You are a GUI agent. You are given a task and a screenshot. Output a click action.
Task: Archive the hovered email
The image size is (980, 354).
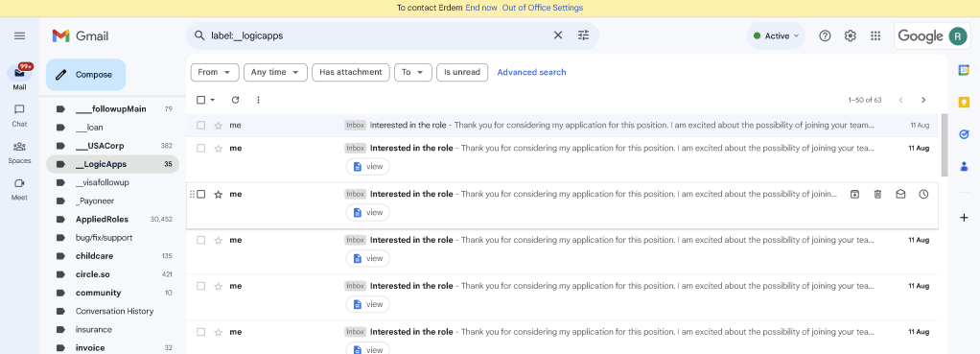pos(854,194)
